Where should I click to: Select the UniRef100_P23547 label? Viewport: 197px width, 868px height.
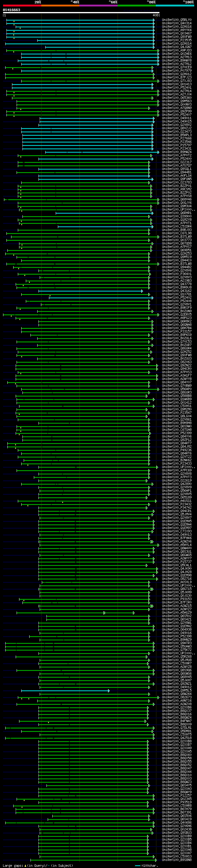click(177, 413)
